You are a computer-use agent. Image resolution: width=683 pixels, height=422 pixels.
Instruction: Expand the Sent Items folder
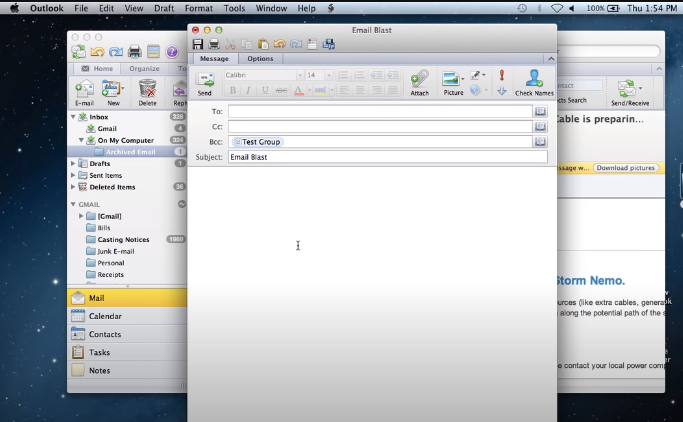click(73, 175)
